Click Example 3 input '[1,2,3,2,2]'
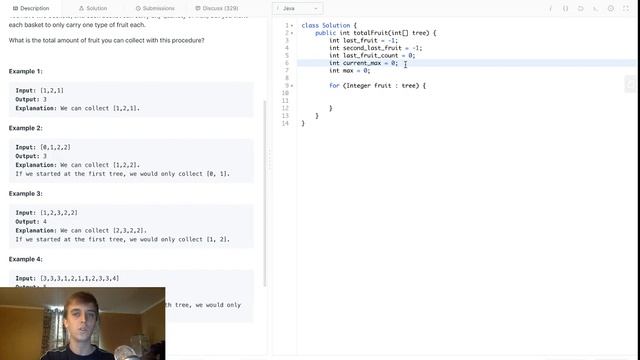Viewport: 640px width, 360px height. click(59, 213)
